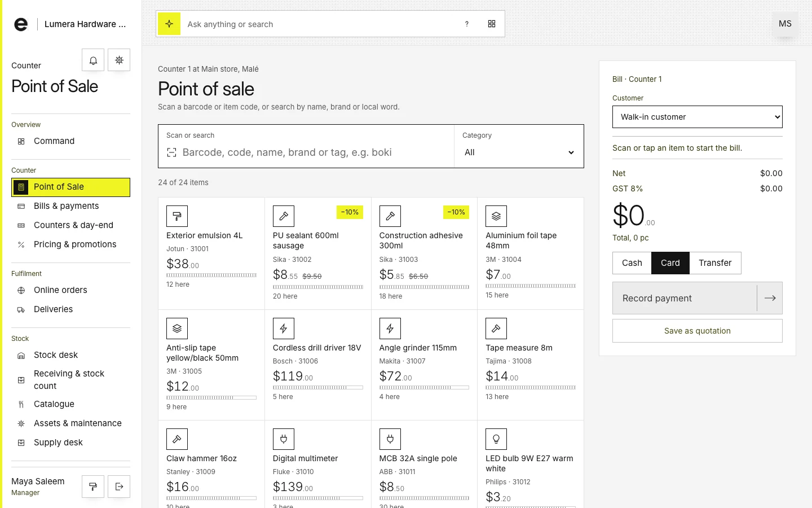Open Counters & day-end
Viewport: 812px width, 508px height.
click(x=70, y=225)
